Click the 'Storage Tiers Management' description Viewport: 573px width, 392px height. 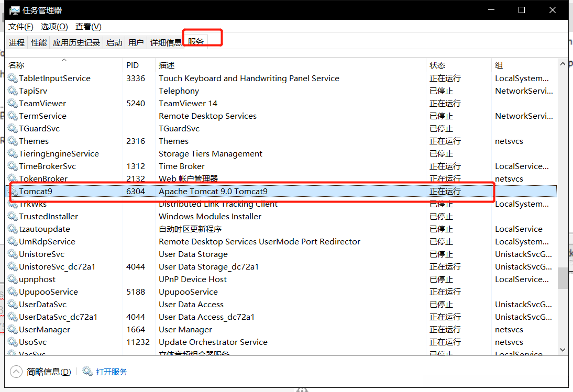(x=211, y=154)
